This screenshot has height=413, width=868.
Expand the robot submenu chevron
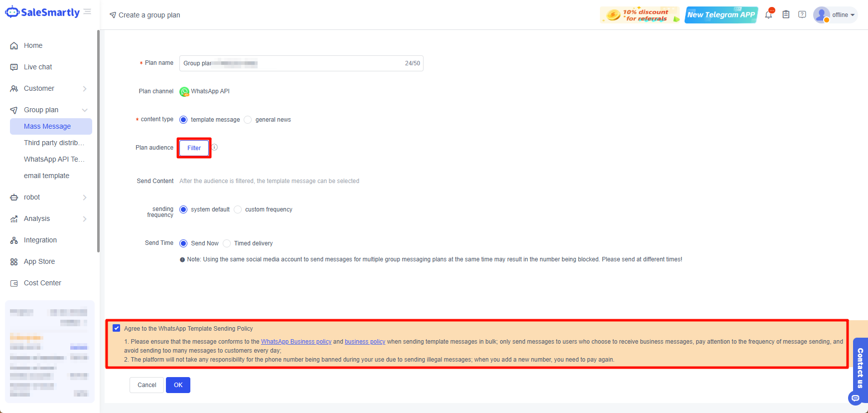coord(85,198)
